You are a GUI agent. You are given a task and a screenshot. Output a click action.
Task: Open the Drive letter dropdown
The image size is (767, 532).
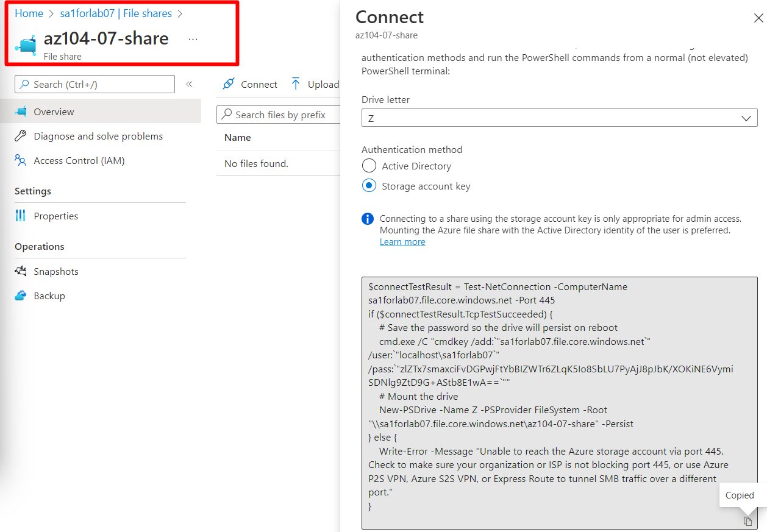tap(559, 118)
